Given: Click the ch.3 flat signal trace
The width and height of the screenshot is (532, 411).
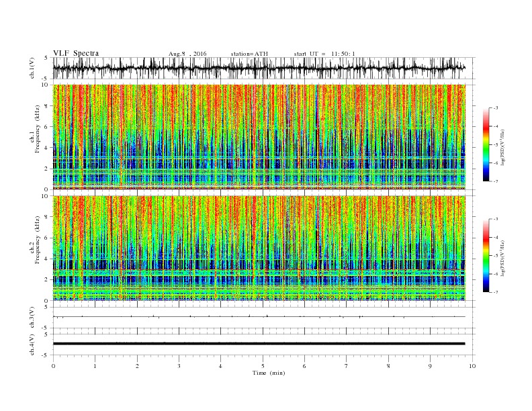Looking at the screenshot, I should click(x=259, y=316).
